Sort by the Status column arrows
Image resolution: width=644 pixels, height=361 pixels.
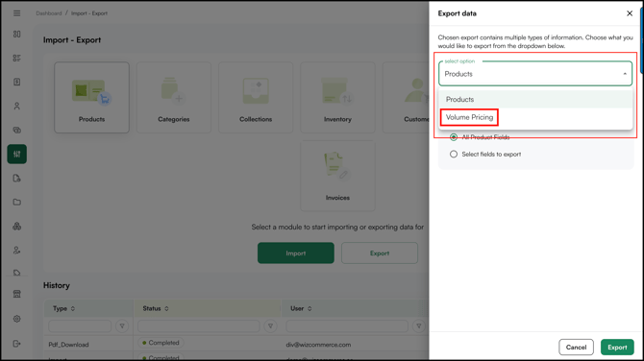point(166,308)
